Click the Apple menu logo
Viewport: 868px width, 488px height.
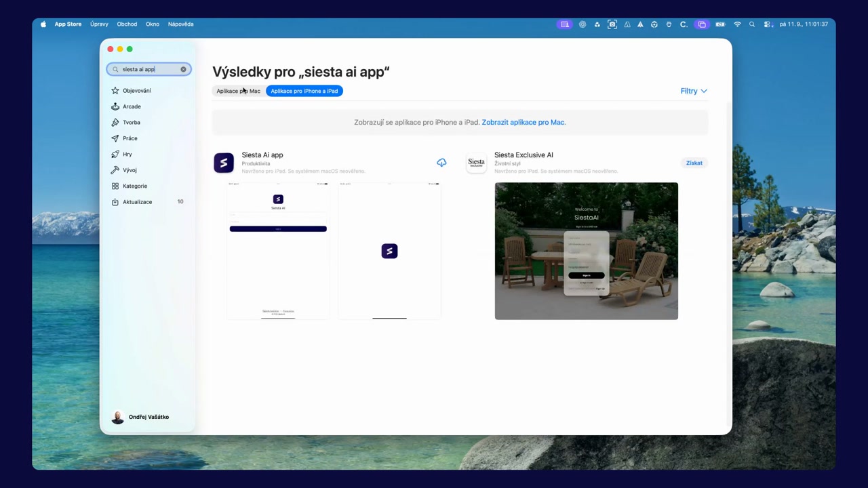click(43, 24)
